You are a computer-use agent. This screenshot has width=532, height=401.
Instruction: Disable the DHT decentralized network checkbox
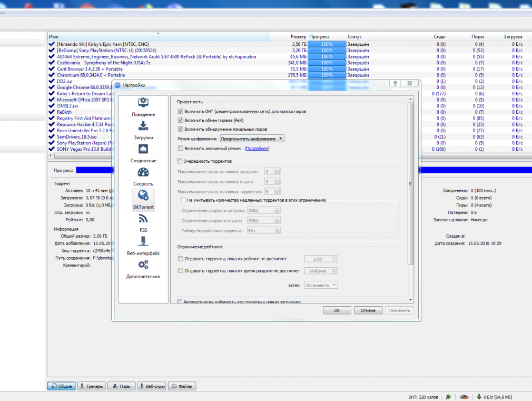[181, 111]
